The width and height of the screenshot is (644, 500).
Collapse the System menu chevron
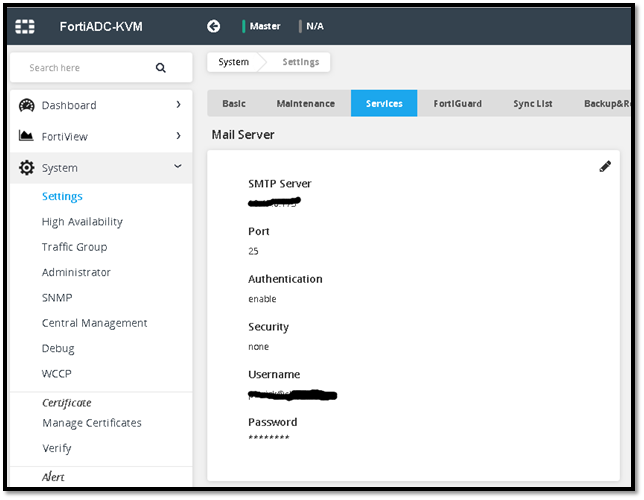[x=178, y=168]
